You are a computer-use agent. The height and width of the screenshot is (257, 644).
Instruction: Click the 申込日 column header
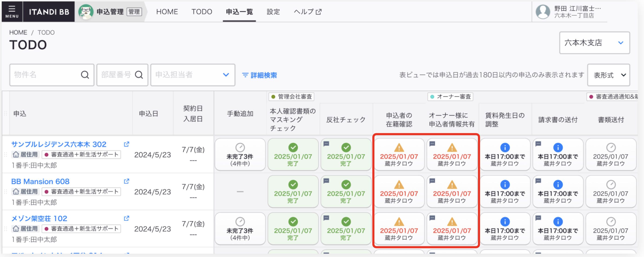(x=149, y=114)
